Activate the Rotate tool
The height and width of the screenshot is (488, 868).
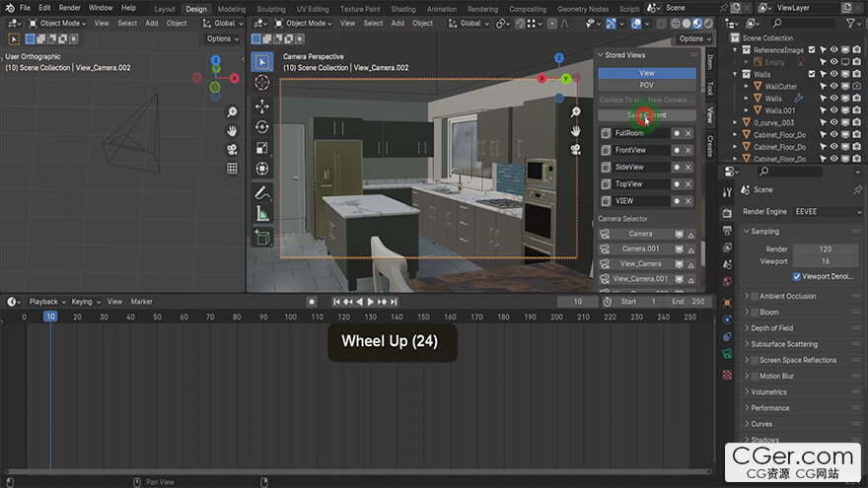[x=262, y=127]
